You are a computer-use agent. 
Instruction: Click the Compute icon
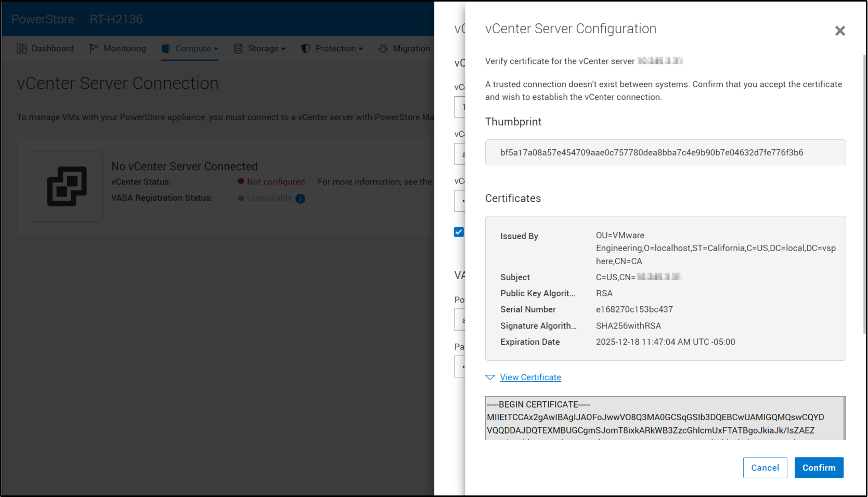coord(166,48)
